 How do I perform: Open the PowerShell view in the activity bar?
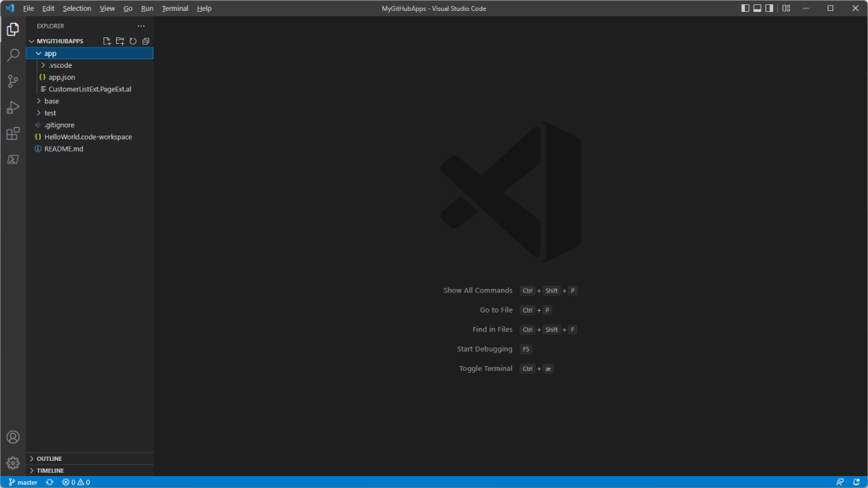(13, 159)
